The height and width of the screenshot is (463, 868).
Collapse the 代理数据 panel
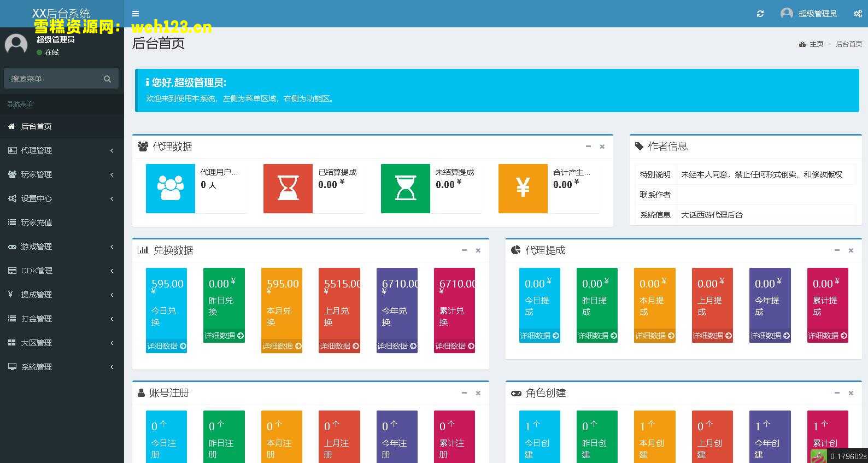click(x=588, y=146)
